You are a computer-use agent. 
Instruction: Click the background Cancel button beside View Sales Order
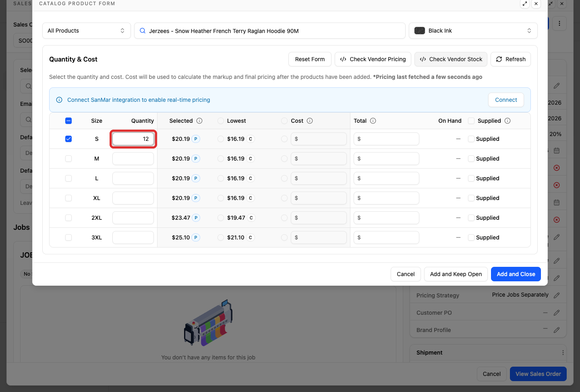point(492,374)
